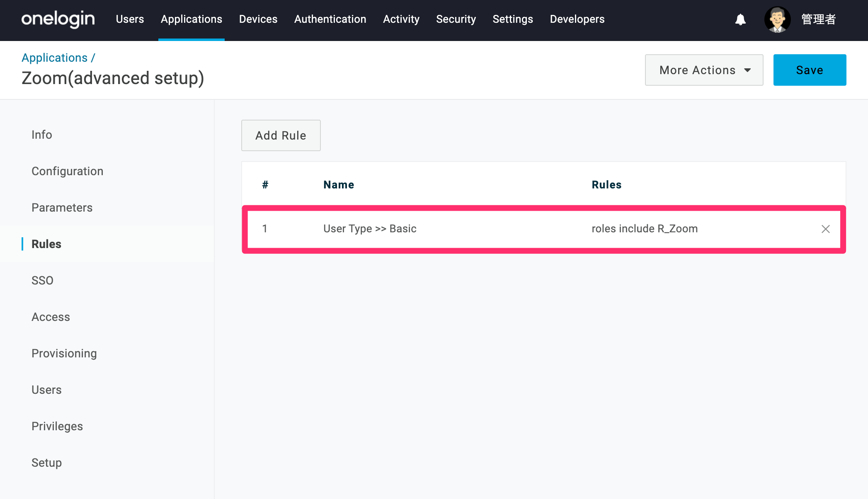
Task: Save the application settings
Action: [x=810, y=70]
